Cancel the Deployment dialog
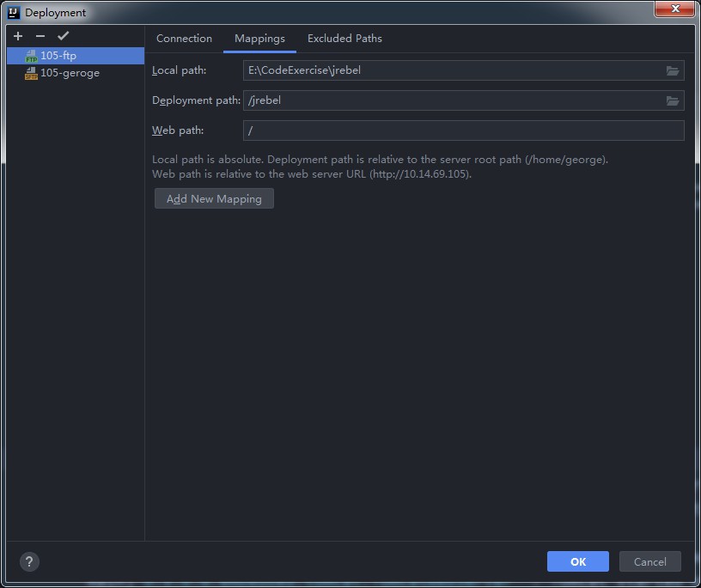701x588 pixels. [x=649, y=561]
